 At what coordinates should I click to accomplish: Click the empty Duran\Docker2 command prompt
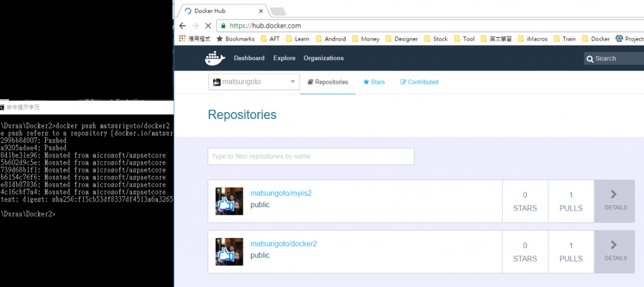pos(28,214)
